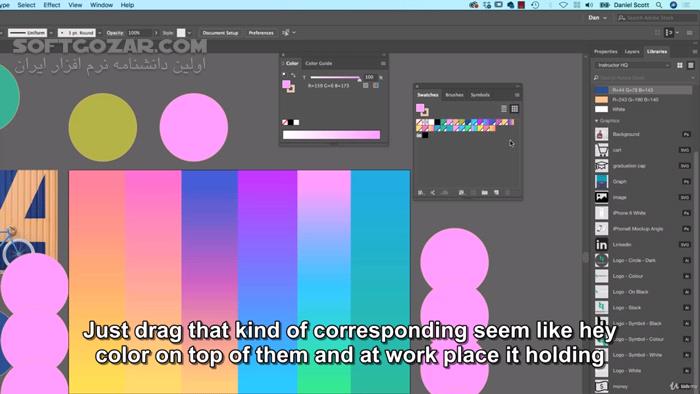Viewport: 700px width, 394px height.
Task: Click the New Color Group folder icon
Action: [x=484, y=192]
